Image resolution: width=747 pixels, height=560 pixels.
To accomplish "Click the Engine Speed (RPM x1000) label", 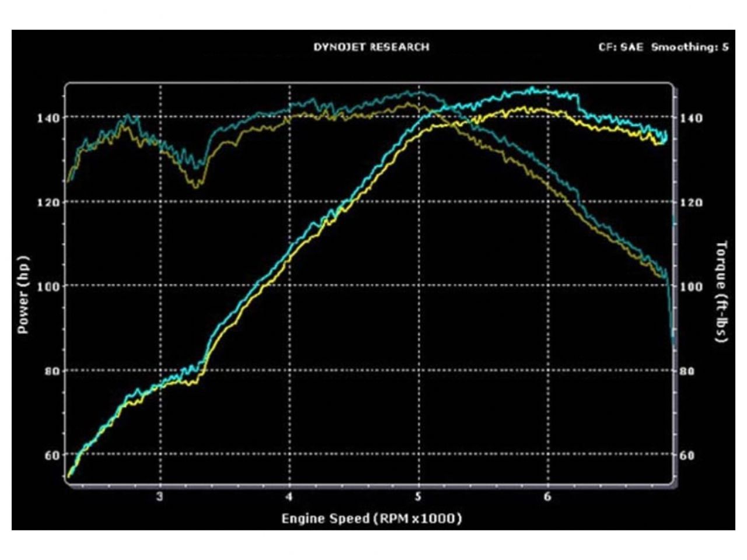I will tap(372, 518).
